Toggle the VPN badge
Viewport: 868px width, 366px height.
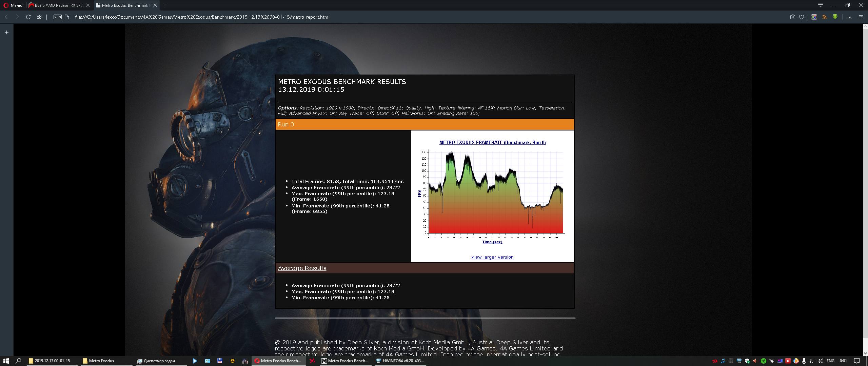[x=58, y=17]
